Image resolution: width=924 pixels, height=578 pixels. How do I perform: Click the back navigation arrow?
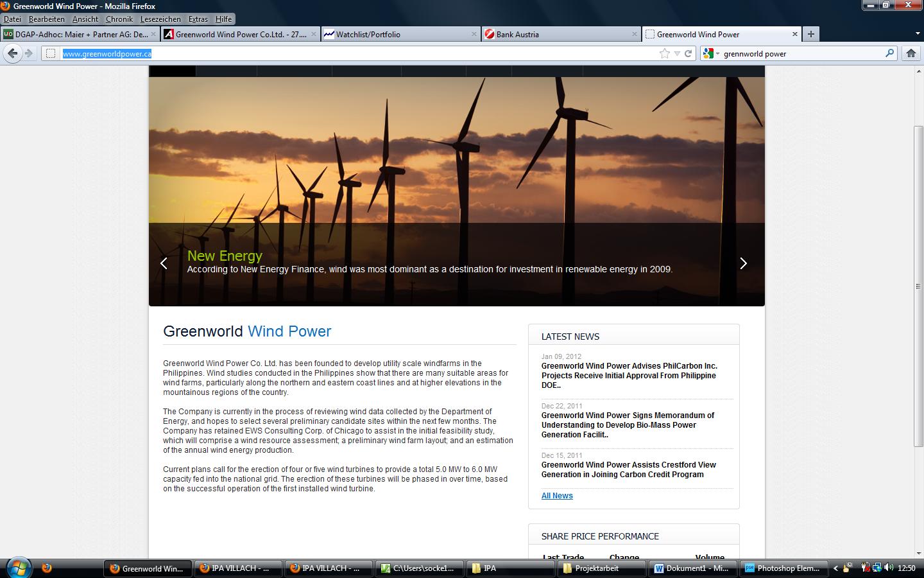point(12,53)
